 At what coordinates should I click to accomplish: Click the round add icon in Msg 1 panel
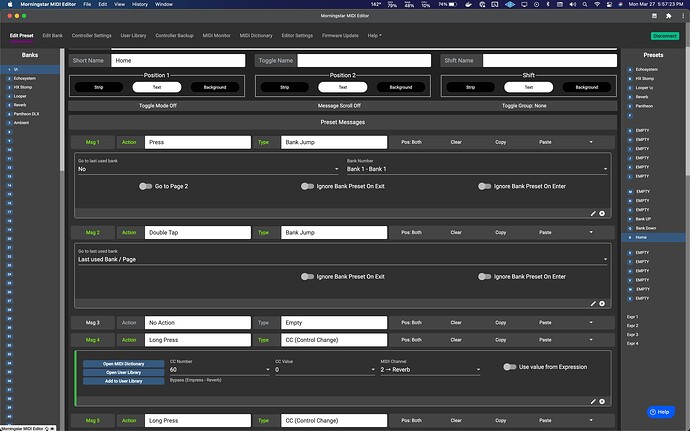[602, 214]
